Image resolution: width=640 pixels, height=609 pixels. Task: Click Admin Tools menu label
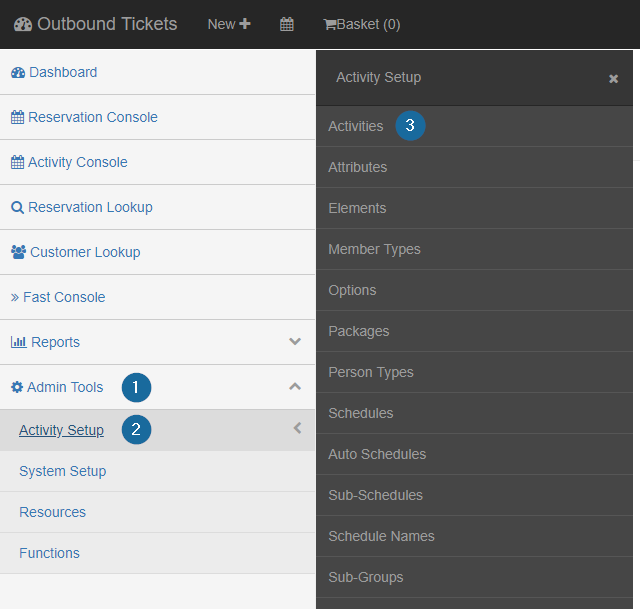65,387
